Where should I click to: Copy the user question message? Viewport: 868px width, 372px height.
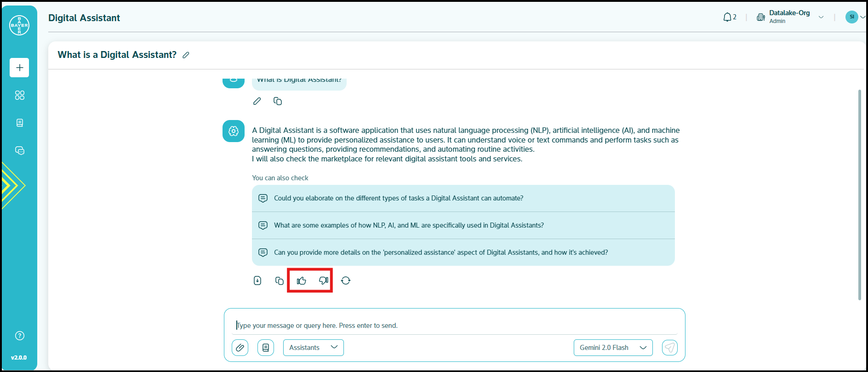[x=278, y=101]
